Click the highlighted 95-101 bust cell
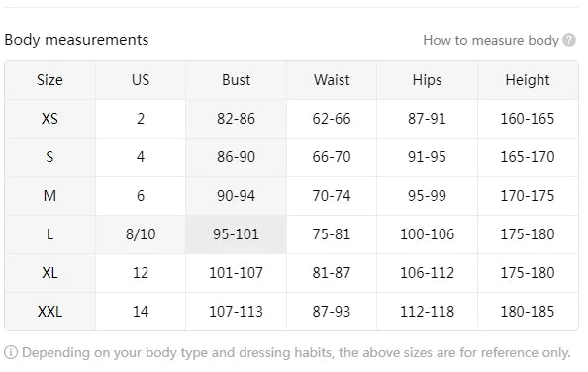The image size is (588, 372). pos(236,234)
